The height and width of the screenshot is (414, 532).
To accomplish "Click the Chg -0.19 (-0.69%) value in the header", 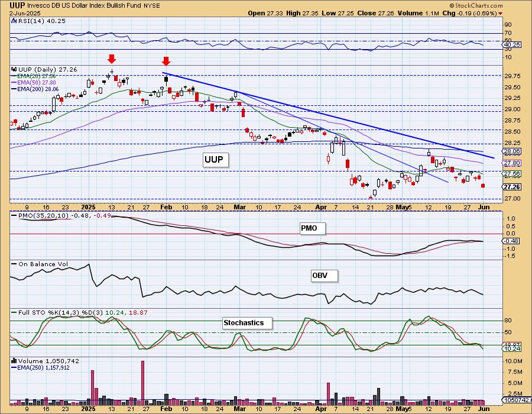I will click(x=469, y=13).
